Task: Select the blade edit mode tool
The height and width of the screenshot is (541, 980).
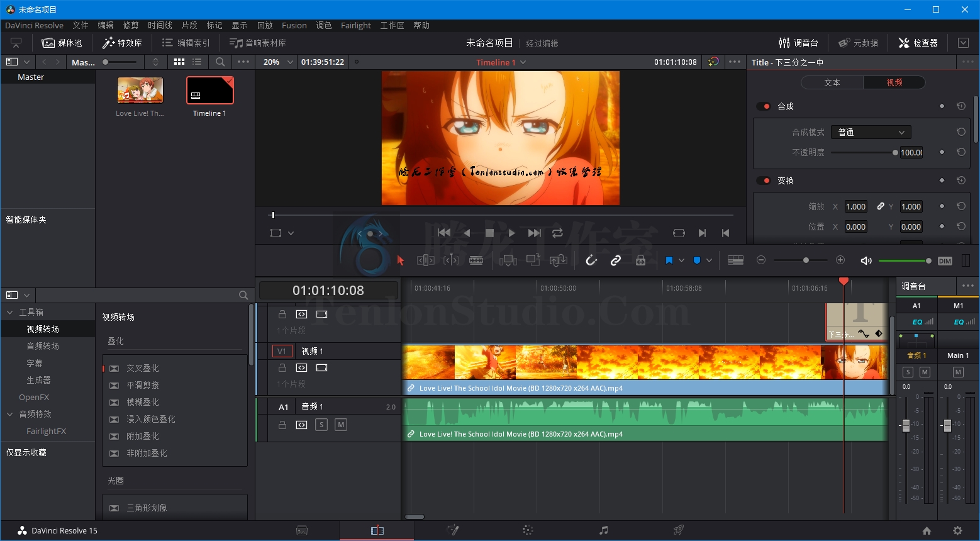Action: point(476,260)
